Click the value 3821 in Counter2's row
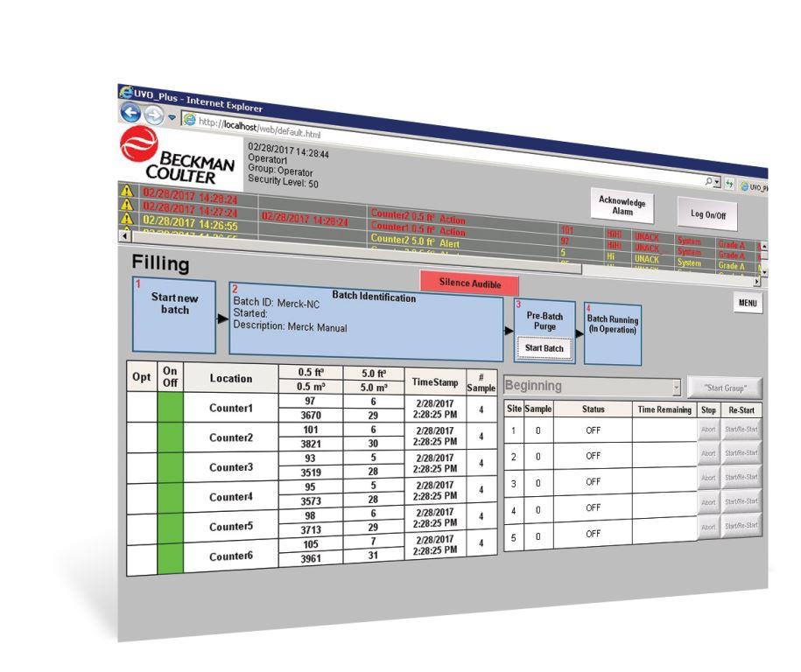The width and height of the screenshot is (801, 672). coord(311,444)
